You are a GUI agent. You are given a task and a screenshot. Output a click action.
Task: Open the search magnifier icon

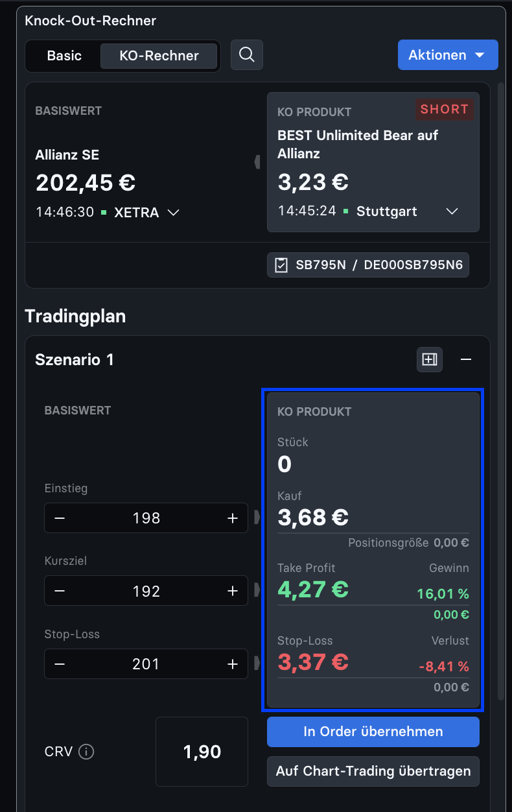coord(246,54)
